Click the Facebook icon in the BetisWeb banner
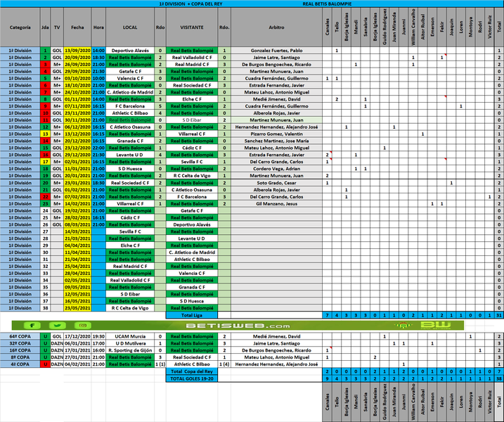 [x=32, y=326]
